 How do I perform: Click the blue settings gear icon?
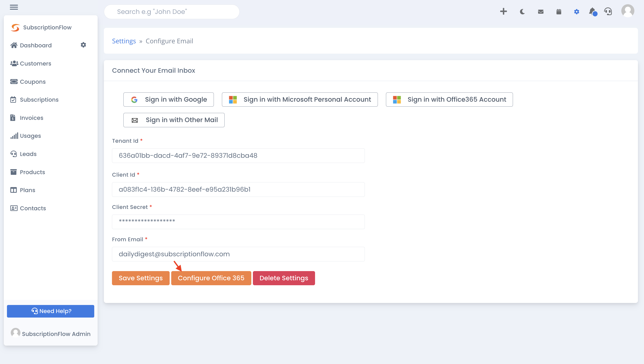[x=576, y=11]
